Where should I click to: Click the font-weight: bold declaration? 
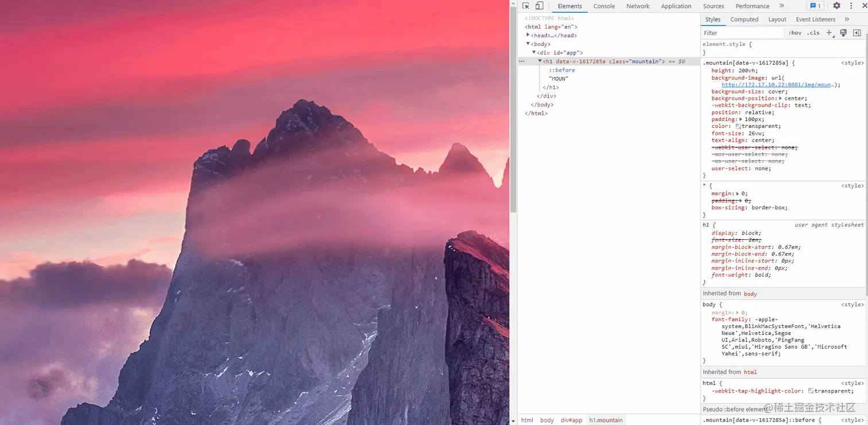pyautogui.click(x=741, y=275)
